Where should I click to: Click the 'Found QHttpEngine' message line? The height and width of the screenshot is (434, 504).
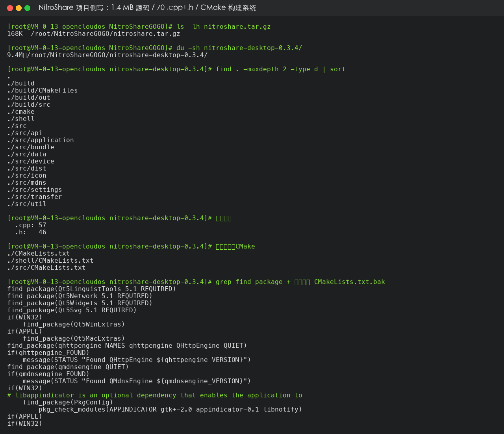click(137, 360)
